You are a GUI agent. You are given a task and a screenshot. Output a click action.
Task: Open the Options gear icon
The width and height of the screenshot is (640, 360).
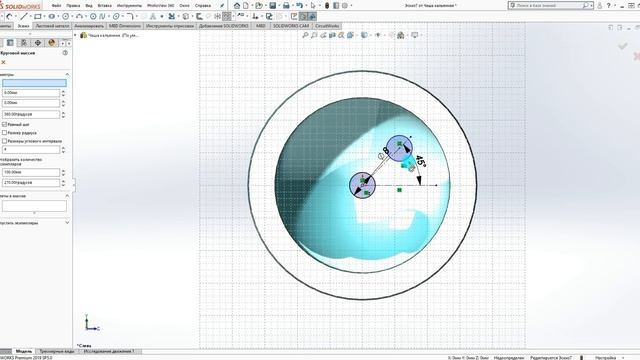345,6
